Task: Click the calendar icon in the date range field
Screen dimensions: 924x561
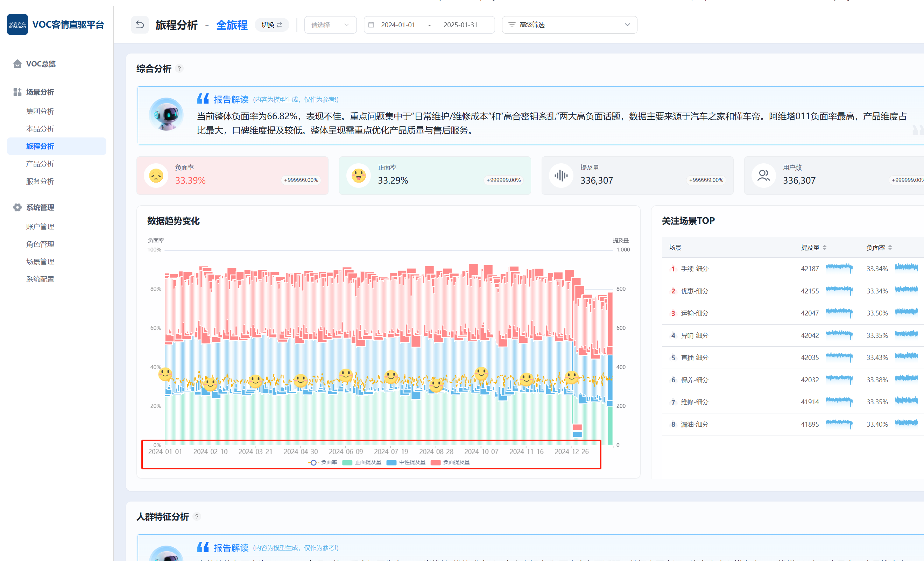Action: click(371, 25)
